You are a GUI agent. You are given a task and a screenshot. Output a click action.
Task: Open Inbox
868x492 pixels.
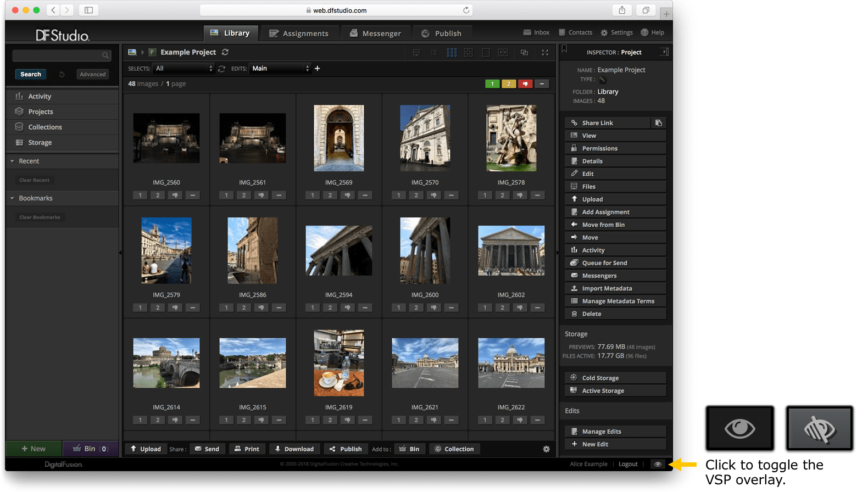pos(536,32)
